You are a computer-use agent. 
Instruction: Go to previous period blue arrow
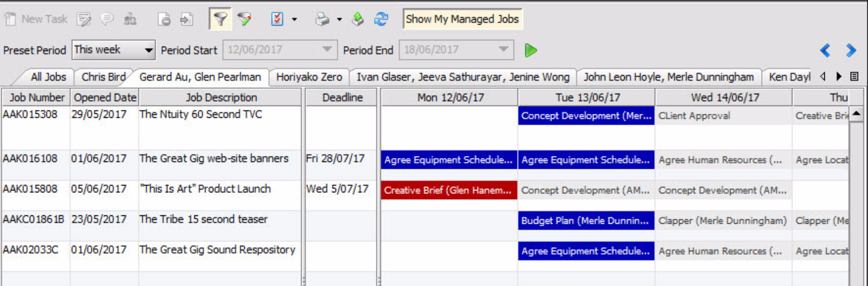(825, 50)
